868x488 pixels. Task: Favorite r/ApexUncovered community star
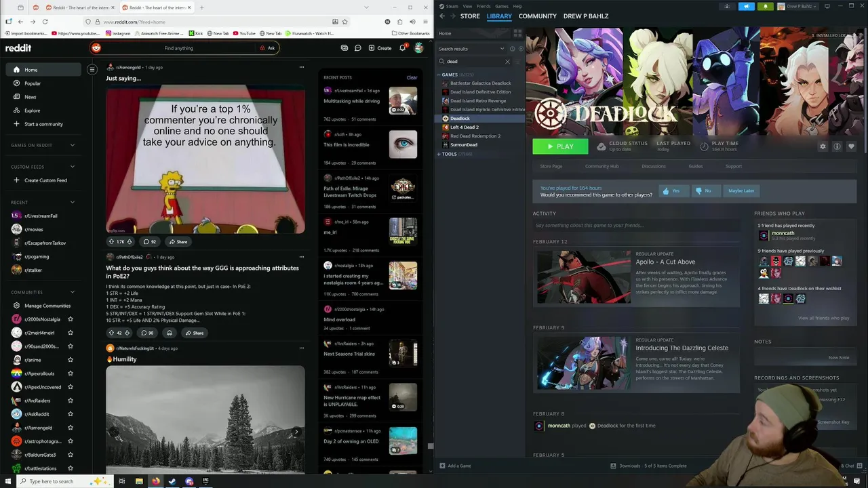click(71, 387)
